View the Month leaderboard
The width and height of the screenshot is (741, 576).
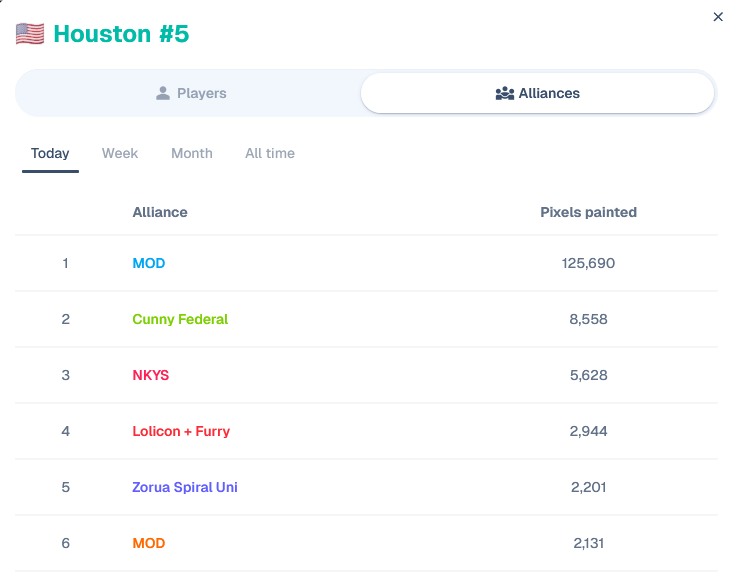click(x=191, y=154)
